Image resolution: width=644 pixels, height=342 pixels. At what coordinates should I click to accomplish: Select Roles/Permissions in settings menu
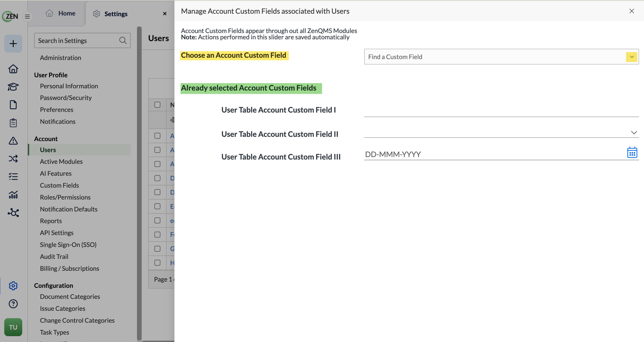coord(65,197)
